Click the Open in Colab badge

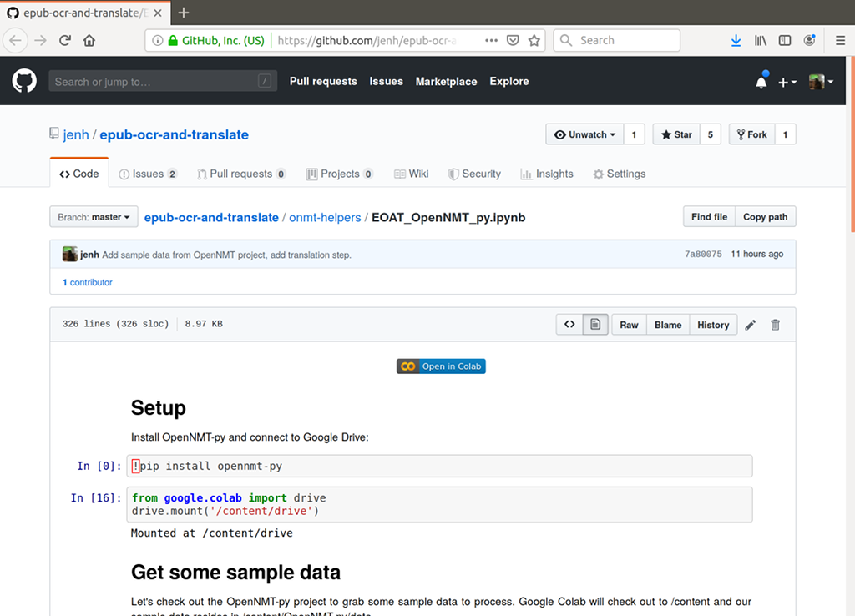tap(441, 366)
